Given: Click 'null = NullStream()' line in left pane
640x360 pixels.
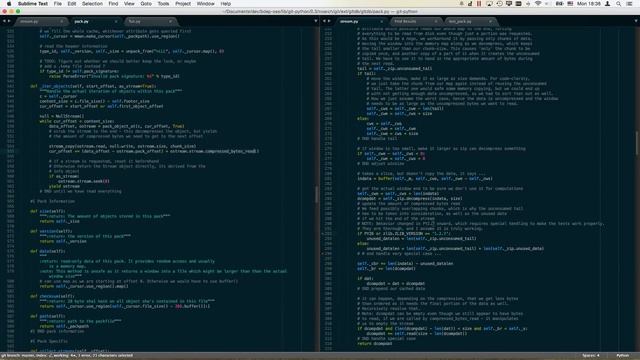Looking at the screenshot, I should point(62,116).
